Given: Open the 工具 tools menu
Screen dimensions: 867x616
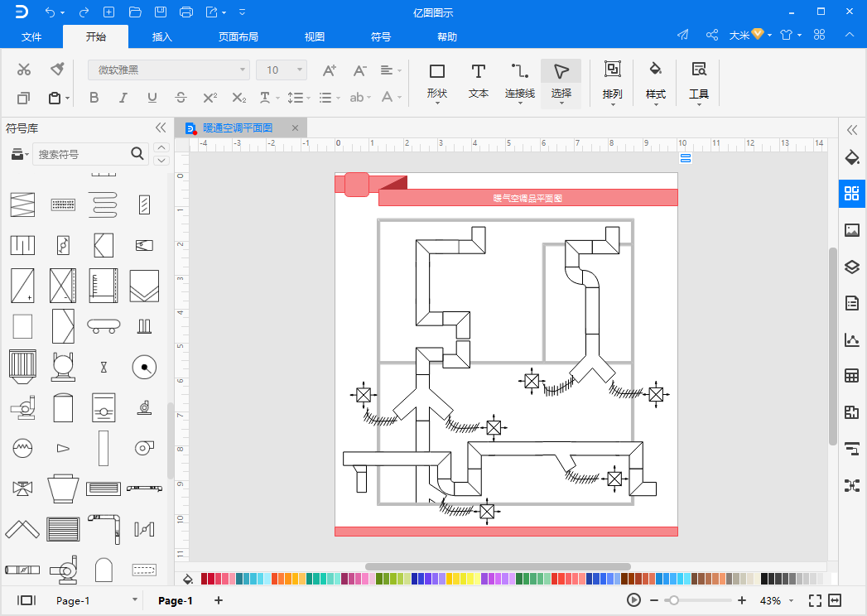Looking at the screenshot, I should click(699, 83).
